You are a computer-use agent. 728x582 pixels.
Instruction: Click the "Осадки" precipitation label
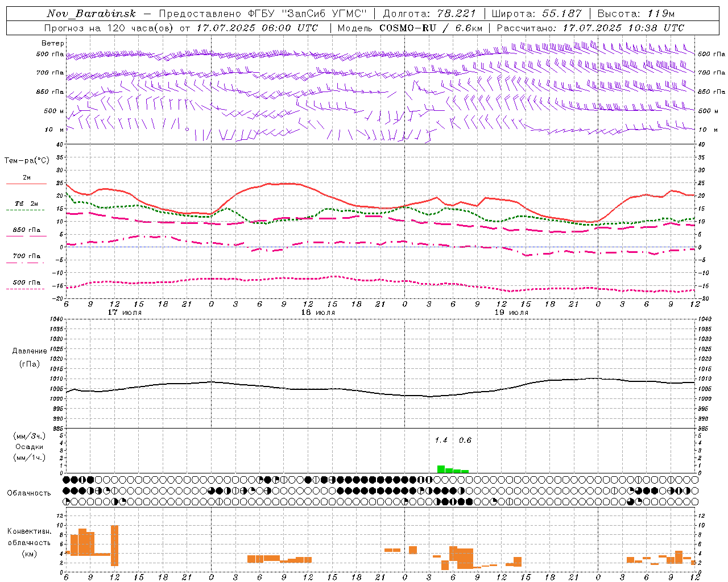click(29, 447)
